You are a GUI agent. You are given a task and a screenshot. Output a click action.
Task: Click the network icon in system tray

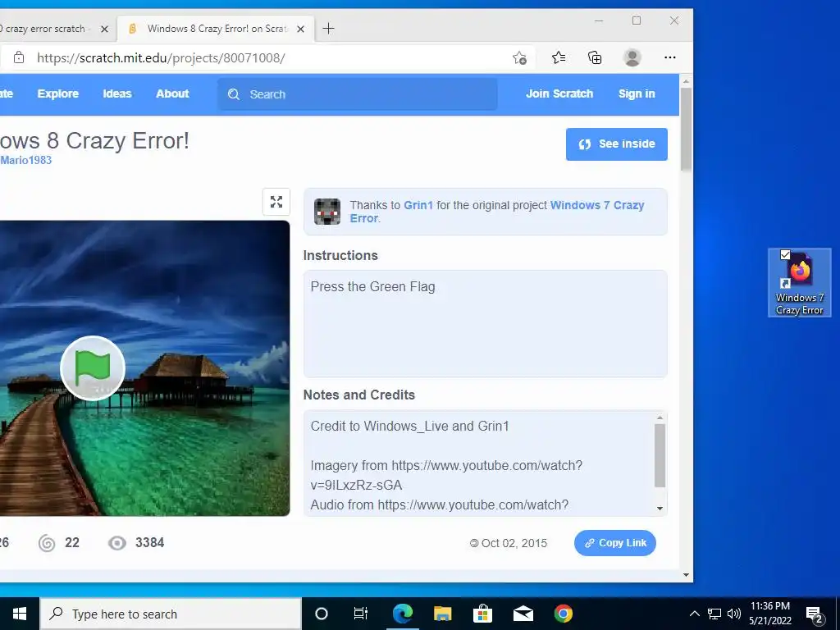[714, 614]
